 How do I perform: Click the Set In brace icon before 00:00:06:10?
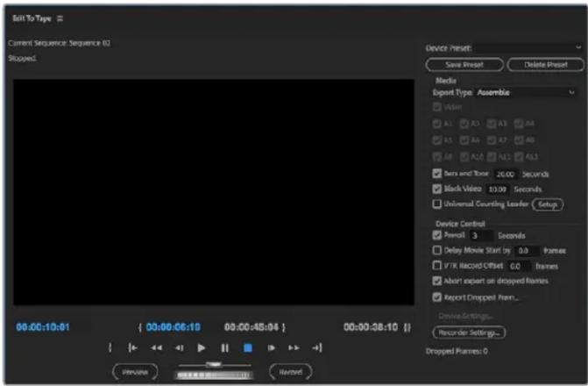[140, 327]
